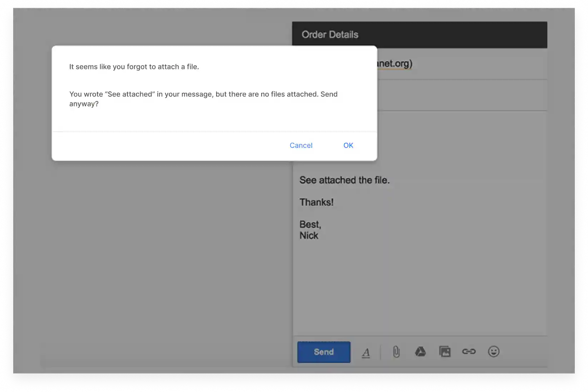Click OK to send without an attachment
This screenshot has width=588, height=392.
click(x=348, y=145)
